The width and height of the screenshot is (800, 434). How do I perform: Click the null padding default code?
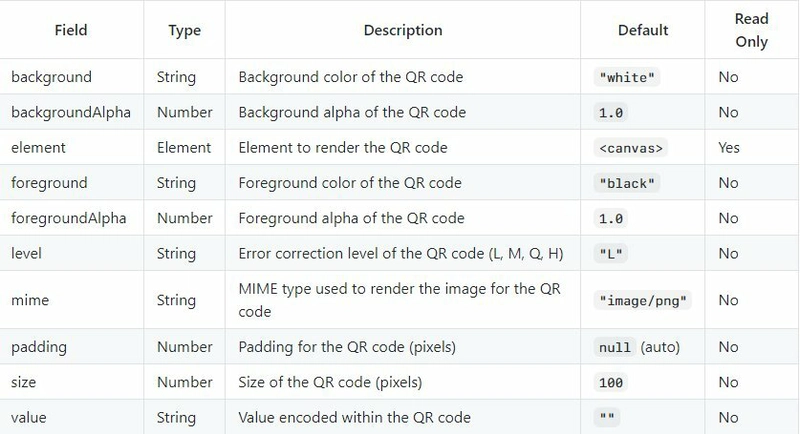pos(615,347)
